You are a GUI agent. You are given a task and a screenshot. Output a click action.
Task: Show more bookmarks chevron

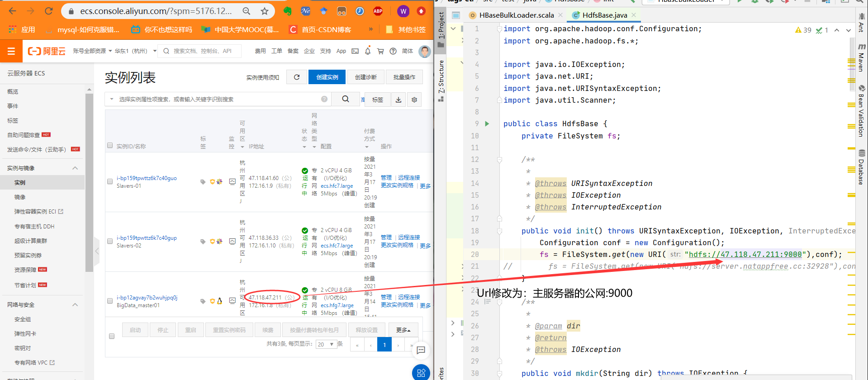370,29
